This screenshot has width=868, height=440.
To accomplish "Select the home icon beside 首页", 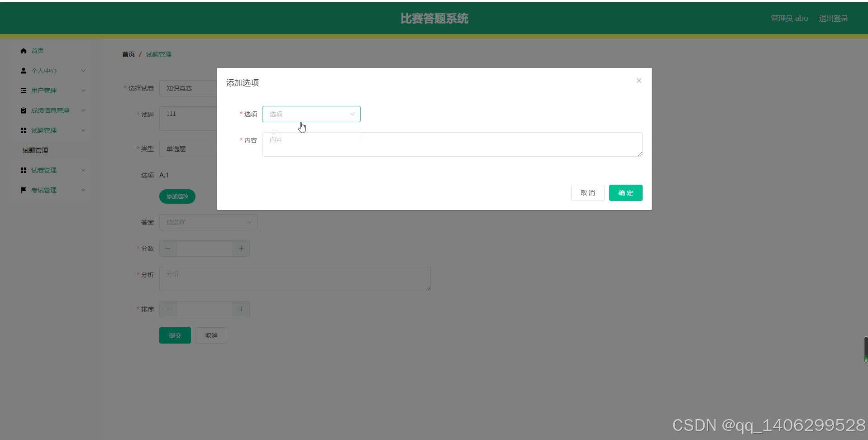I will pyautogui.click(x=23, y=51).
